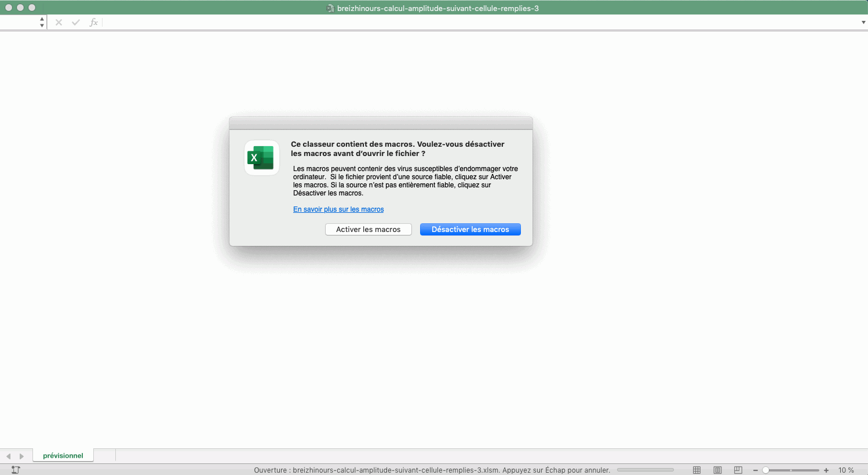868x475 pixels.
Task: Click the bold macro warning heading text
Action: coord(397,148)
